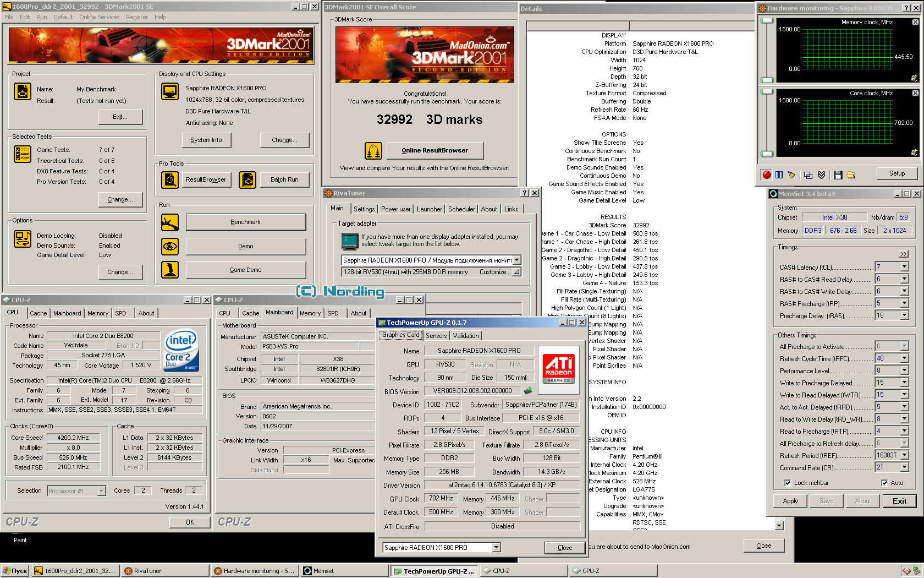Switch to the Power user tab in RivaTuner
The height and width of the screenshot is (578, 924).
(395, 209)
